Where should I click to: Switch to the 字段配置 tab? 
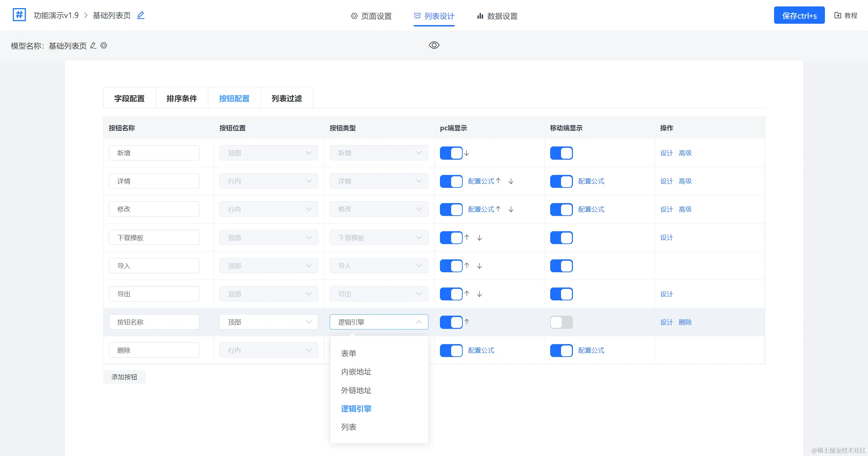[x=129, y=98]
